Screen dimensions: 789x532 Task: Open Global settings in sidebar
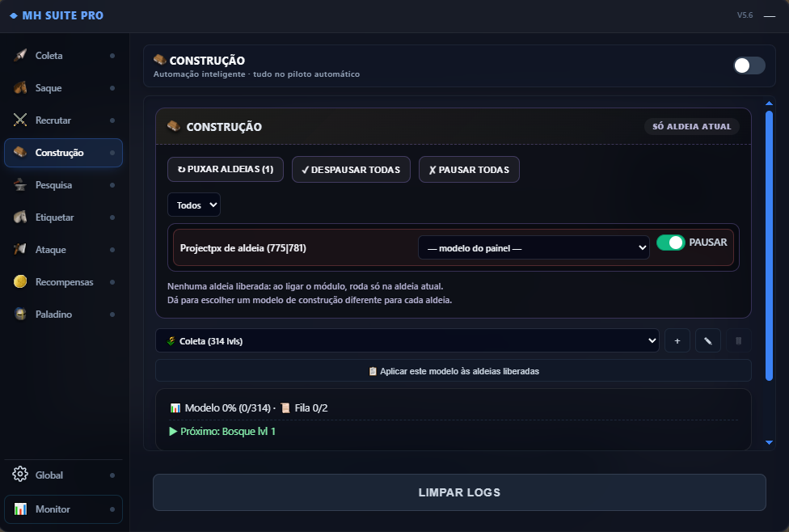[63, 475]
